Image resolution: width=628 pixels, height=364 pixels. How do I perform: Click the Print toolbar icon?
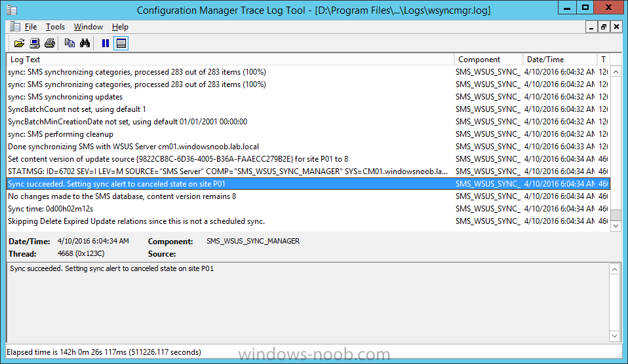[50, 43]
